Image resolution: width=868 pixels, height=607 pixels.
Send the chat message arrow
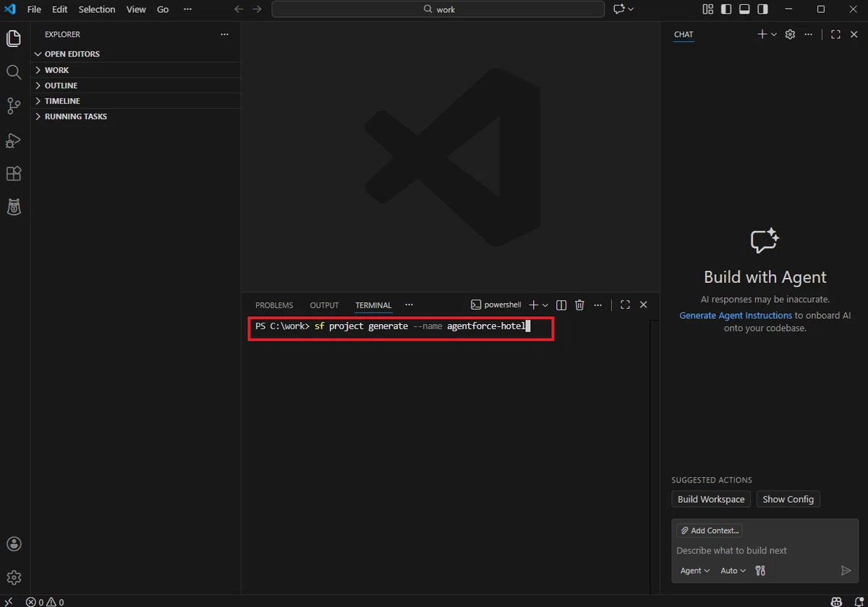[x=846, y=571]
